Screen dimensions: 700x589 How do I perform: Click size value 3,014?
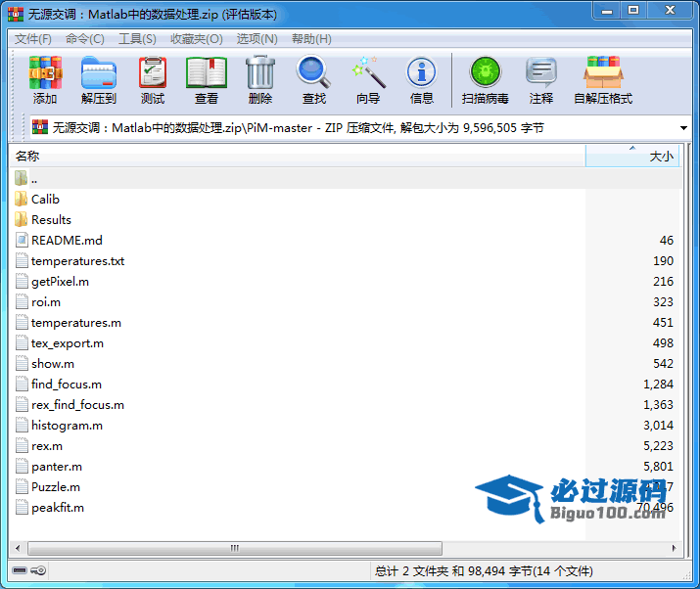658,426
